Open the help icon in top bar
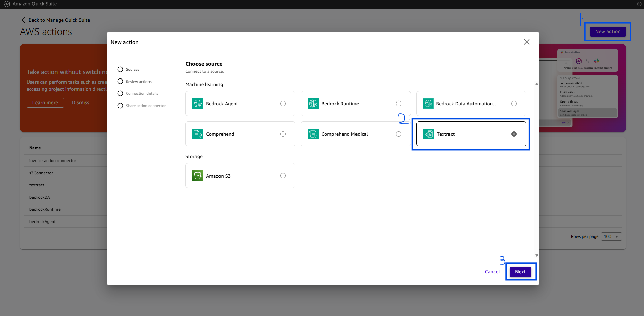 639,4
